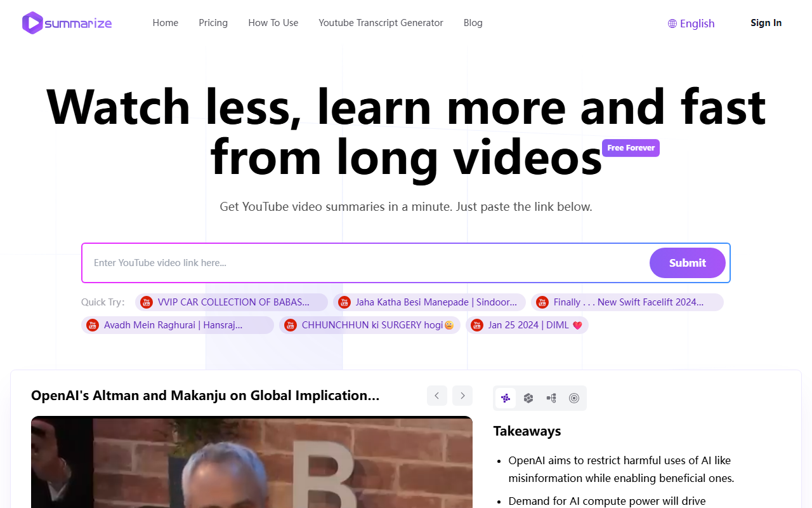
Task: Try Avadh Mein Raghurai Hansraj video
Action: coord(178,325)
